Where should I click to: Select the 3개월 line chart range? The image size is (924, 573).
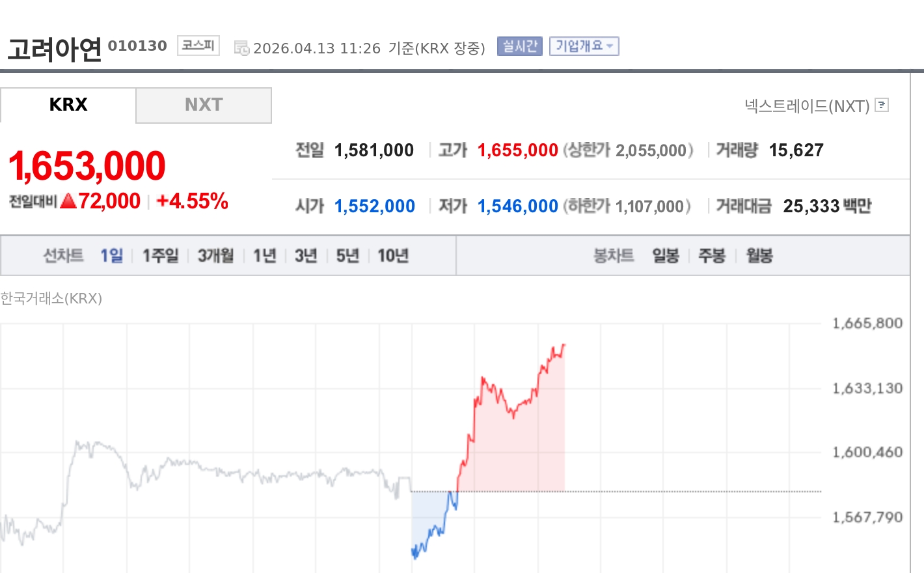click(x=215, y=255)
